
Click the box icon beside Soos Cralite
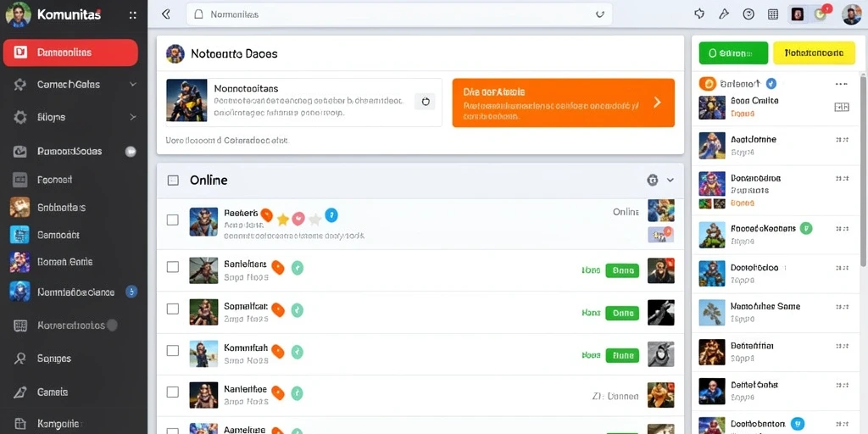coord(842,107)
